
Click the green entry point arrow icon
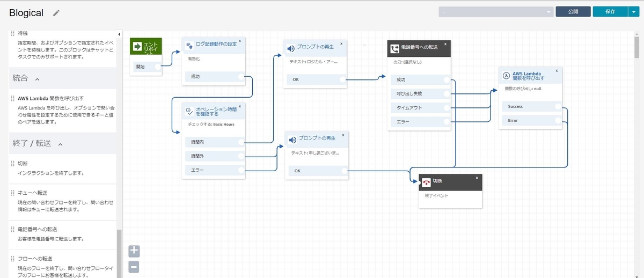[137, 46]
